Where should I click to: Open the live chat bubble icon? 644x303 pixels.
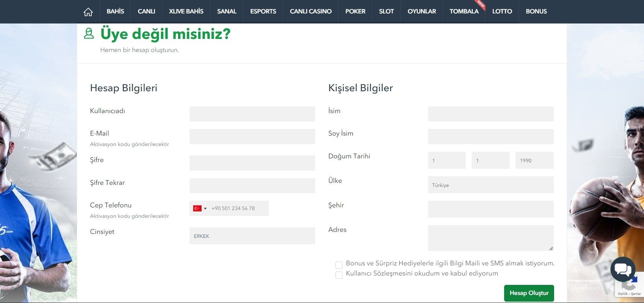pyautogui.click(x=623, y=269)
